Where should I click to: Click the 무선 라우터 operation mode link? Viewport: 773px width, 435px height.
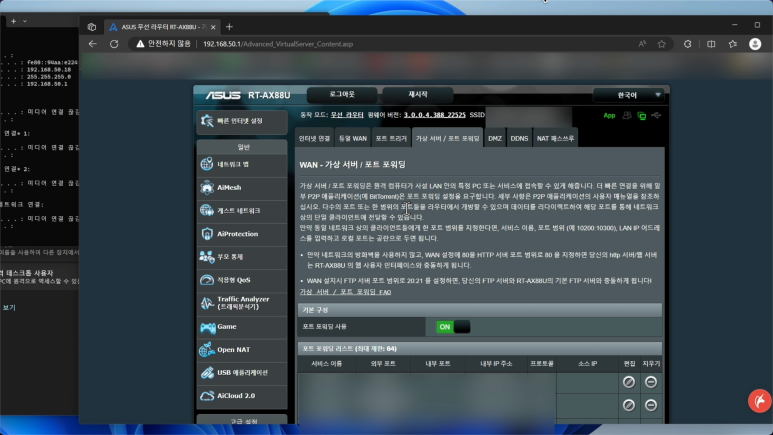coord(347,115)
